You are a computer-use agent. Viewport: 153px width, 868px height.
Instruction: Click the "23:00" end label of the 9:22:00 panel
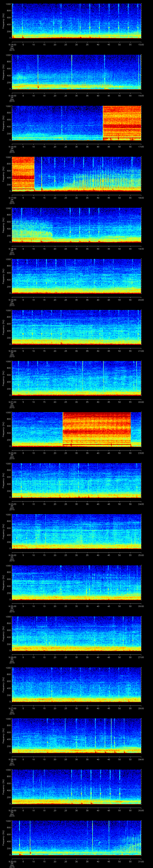click(x=141, y=453)
